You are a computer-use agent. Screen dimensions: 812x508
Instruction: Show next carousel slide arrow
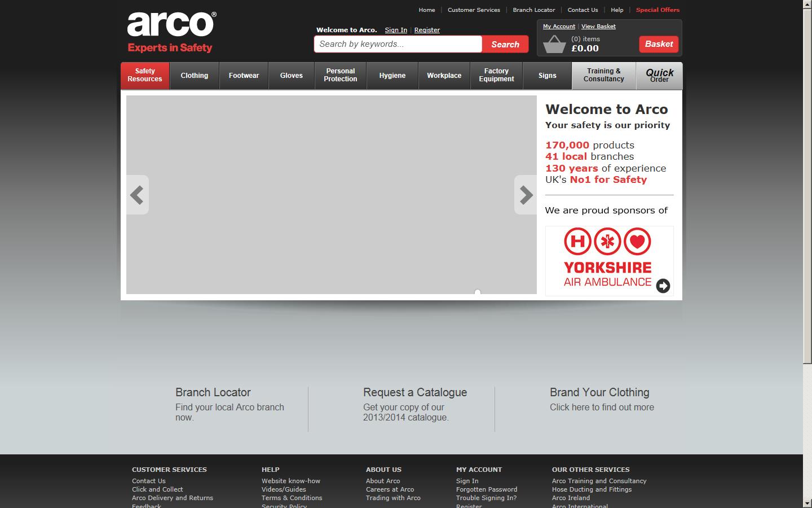point(526,195)
